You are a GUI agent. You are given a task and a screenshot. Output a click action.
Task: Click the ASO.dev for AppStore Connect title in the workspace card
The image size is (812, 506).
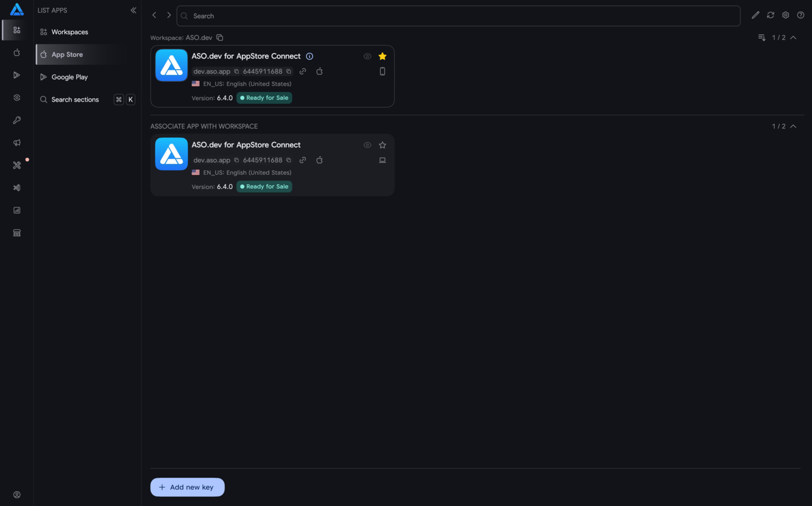point(246,56)
